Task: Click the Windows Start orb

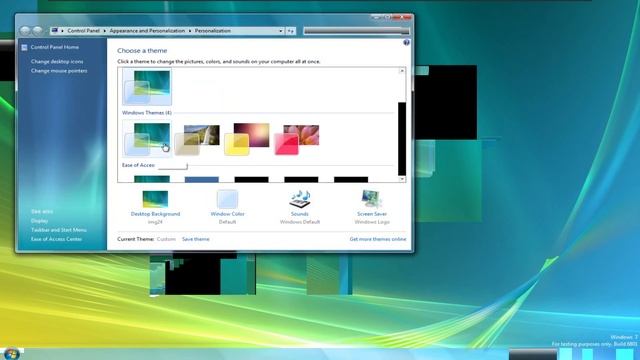Action: pyautogui.click(x=11, y=353)
